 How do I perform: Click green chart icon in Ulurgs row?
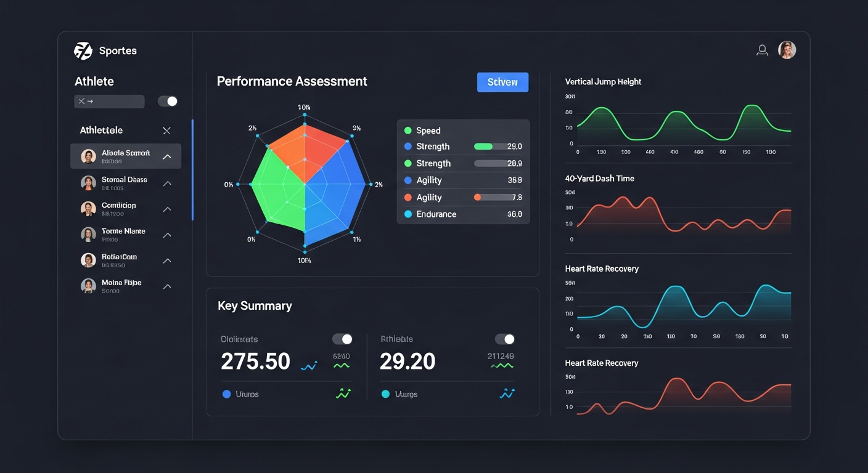tap(343, 394)
